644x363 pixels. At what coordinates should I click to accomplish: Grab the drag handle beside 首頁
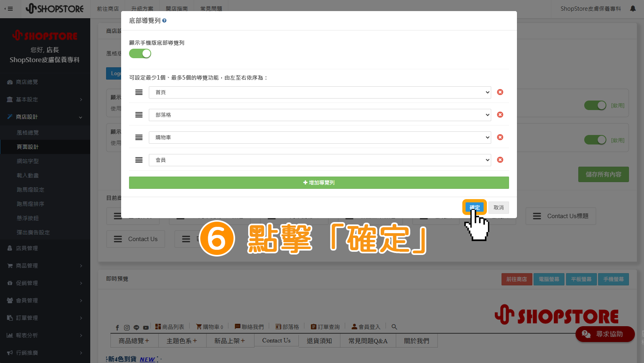coord(139,92)
